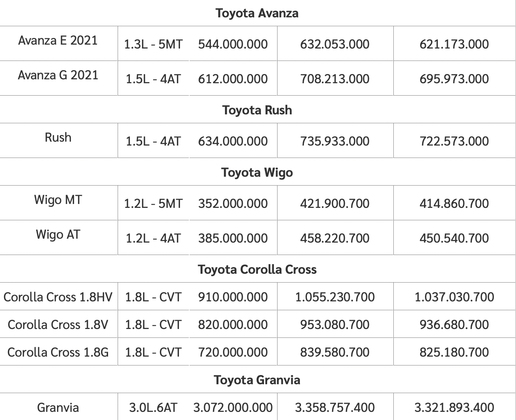
Task: Click the Toyota Corolla Cross heading
Action: coord(257,269)
